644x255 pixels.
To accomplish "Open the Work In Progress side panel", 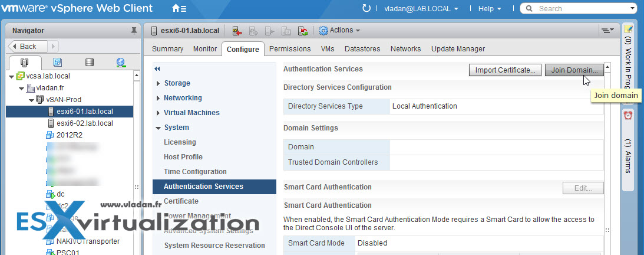I will 629,64.
